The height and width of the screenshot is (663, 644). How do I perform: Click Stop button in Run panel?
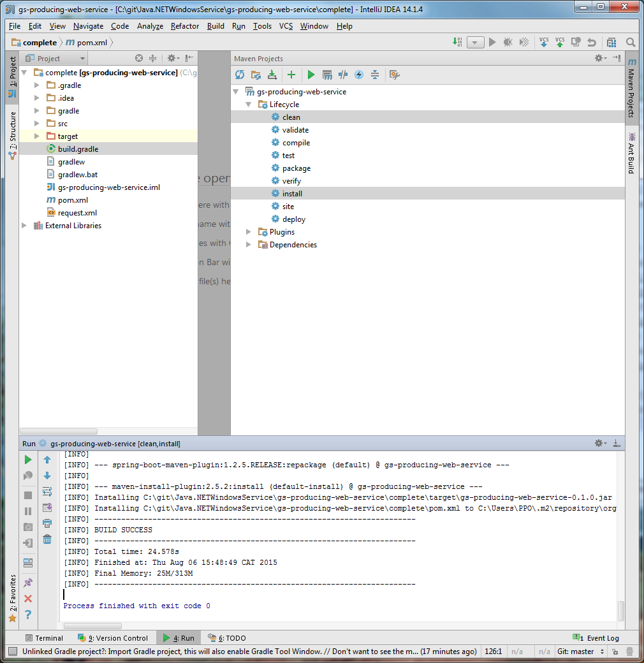point(28,495)
